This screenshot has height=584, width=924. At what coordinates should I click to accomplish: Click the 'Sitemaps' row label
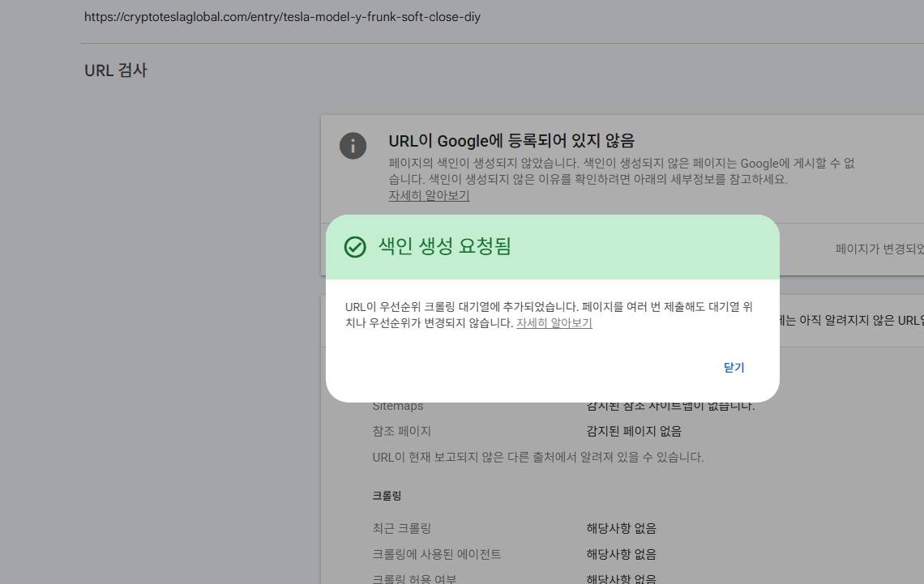click(398, 407)
